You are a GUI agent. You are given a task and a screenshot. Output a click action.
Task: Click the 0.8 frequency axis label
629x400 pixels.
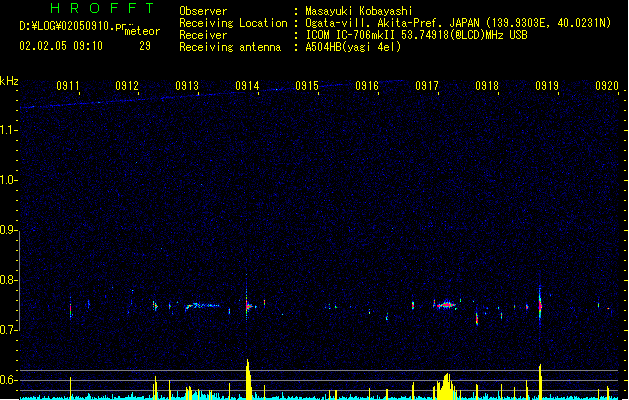[x=8, y=280]
